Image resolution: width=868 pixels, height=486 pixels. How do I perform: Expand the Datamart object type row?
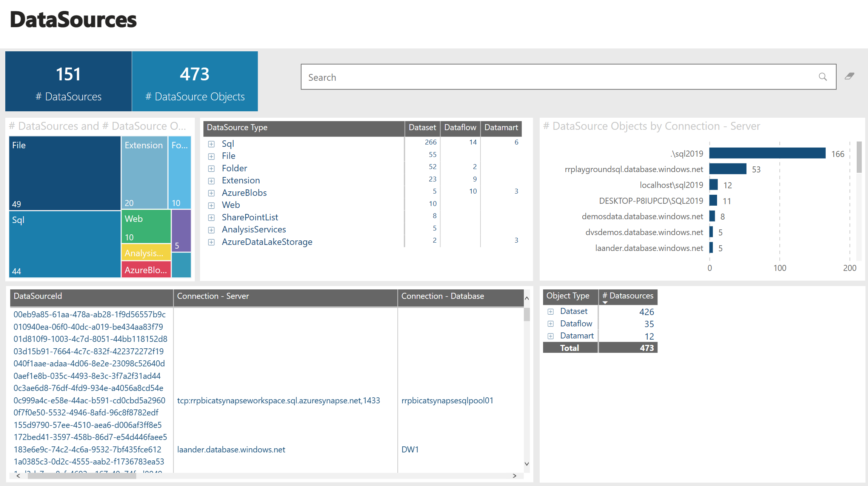[x=551, y=336]
